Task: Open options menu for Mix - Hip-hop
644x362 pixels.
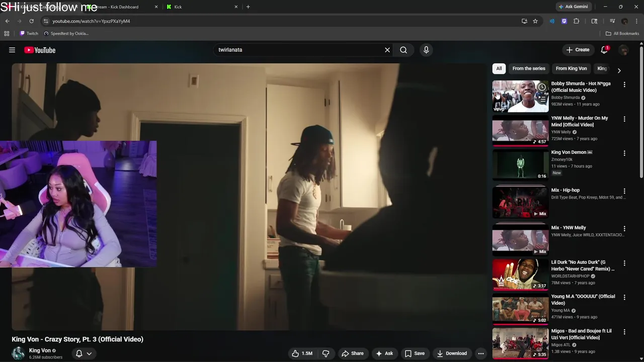Action: [624, 191]
